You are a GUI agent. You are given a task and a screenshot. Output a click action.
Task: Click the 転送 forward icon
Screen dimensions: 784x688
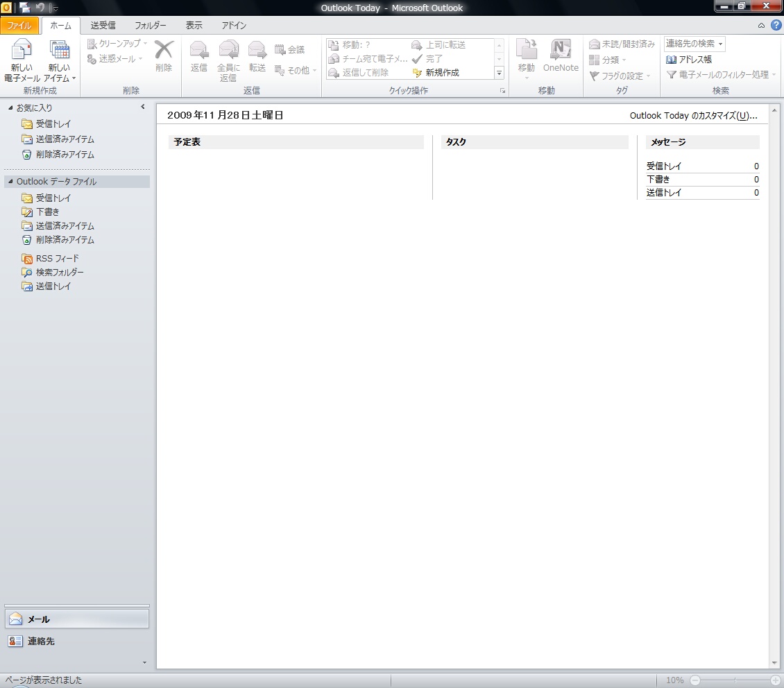257,51
